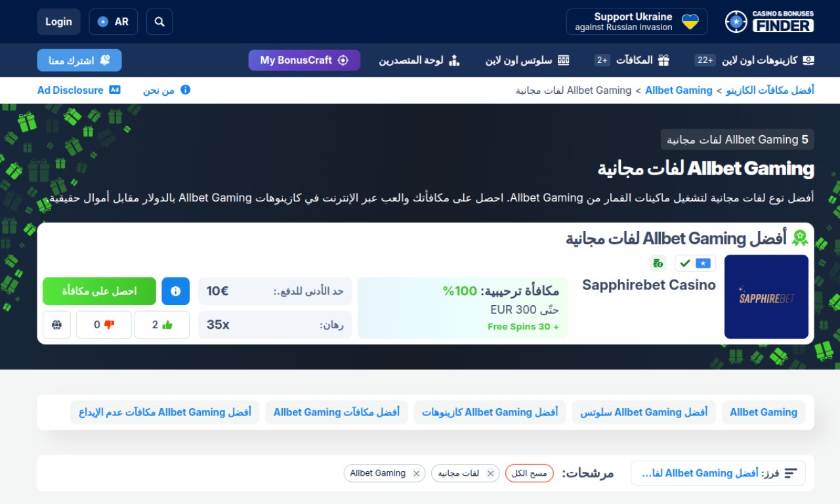This screenshot has height=504, width=840.
Task: Open the AR language selector
Action: [113, 22]
